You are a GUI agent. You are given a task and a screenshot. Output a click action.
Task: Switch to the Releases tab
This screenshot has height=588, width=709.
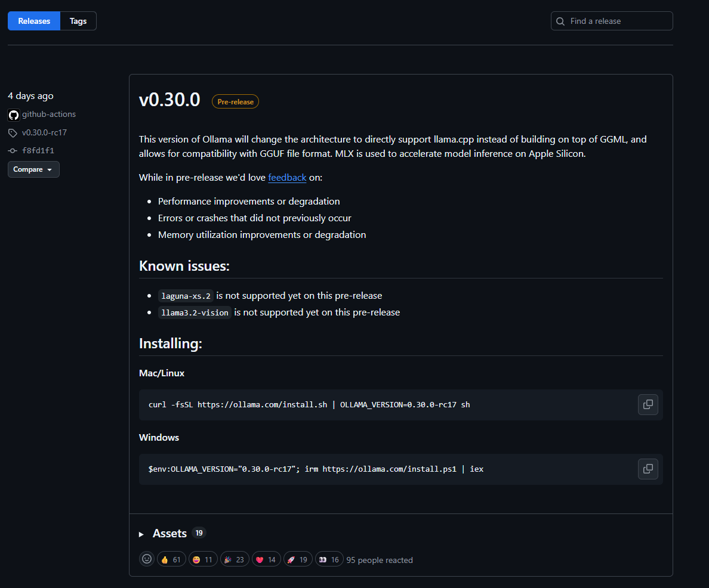[x=34, y=21]
